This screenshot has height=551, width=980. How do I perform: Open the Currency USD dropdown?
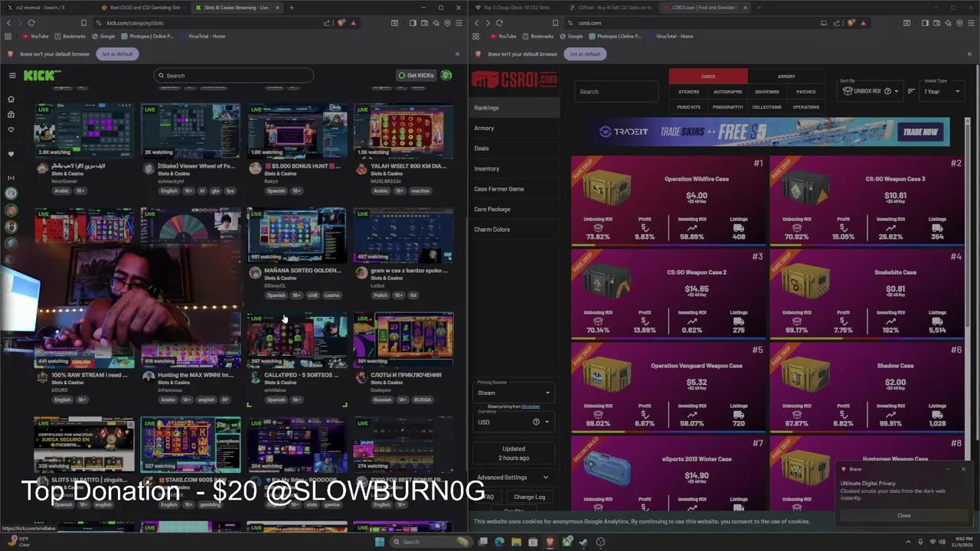click(514, 422)
